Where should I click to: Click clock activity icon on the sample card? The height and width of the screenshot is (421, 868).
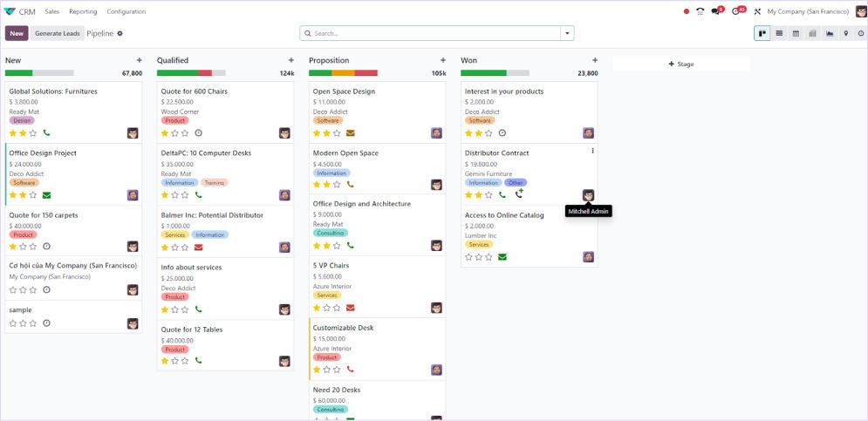[x=46, y=323]
